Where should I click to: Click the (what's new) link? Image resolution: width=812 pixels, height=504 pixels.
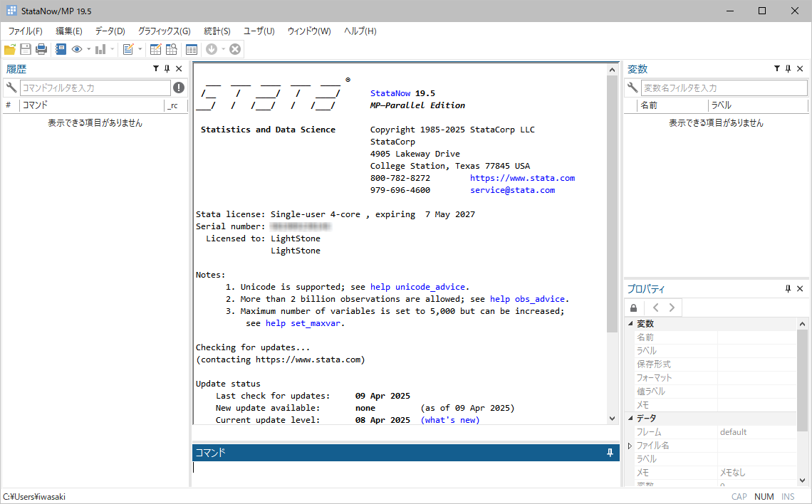coord(450,420)
